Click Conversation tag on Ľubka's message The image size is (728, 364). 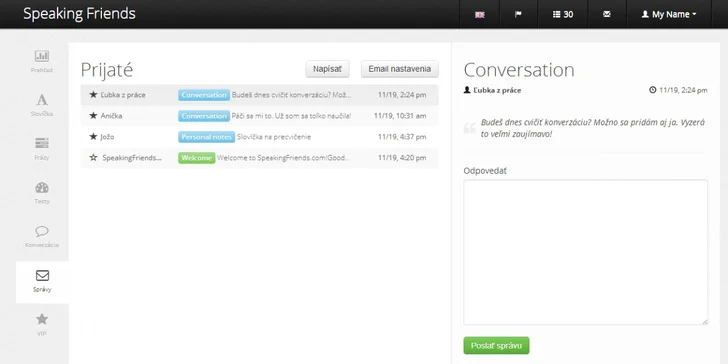204,95
